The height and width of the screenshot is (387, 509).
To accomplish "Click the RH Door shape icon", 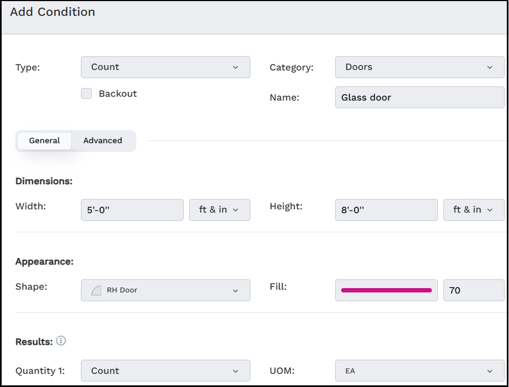I will tap(96, 290).
